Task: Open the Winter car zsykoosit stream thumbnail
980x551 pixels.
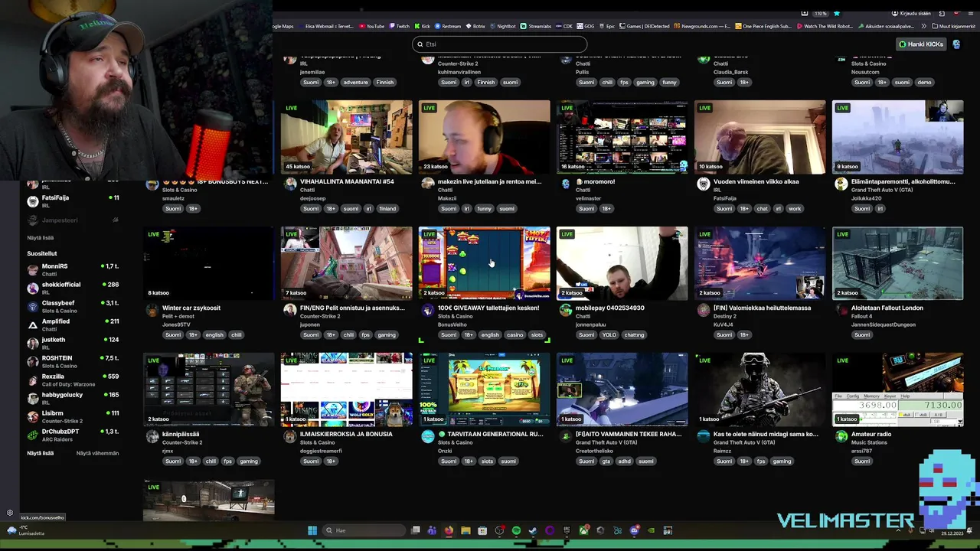Action: [x=208, y=263]
